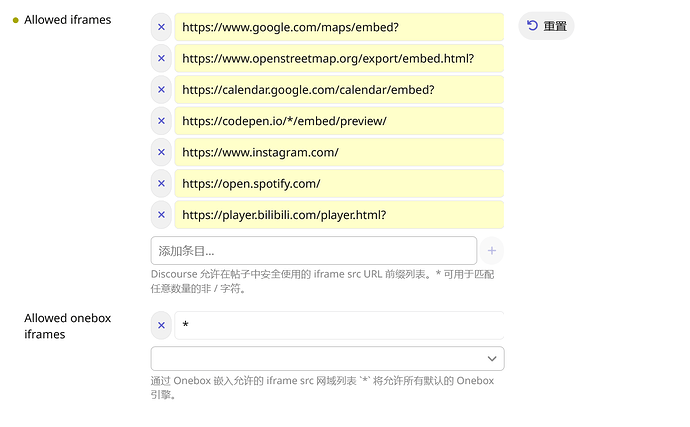Edit the player.bilibili.com URL field

point(339,214)
